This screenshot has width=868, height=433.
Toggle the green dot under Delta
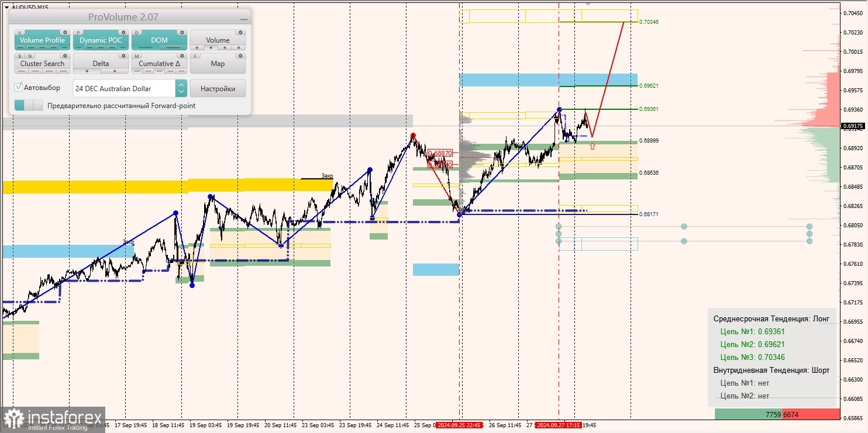click(x=87, y=71)
